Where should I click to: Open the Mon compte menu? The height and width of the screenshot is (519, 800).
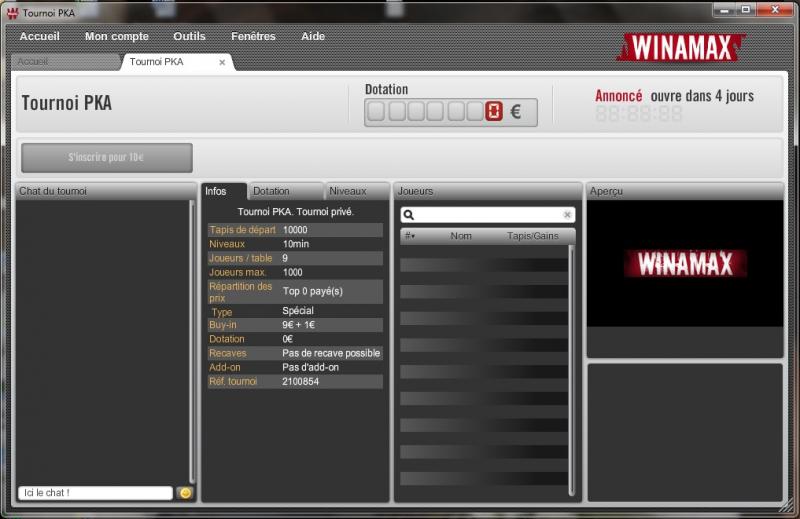[x=117, y=36]
